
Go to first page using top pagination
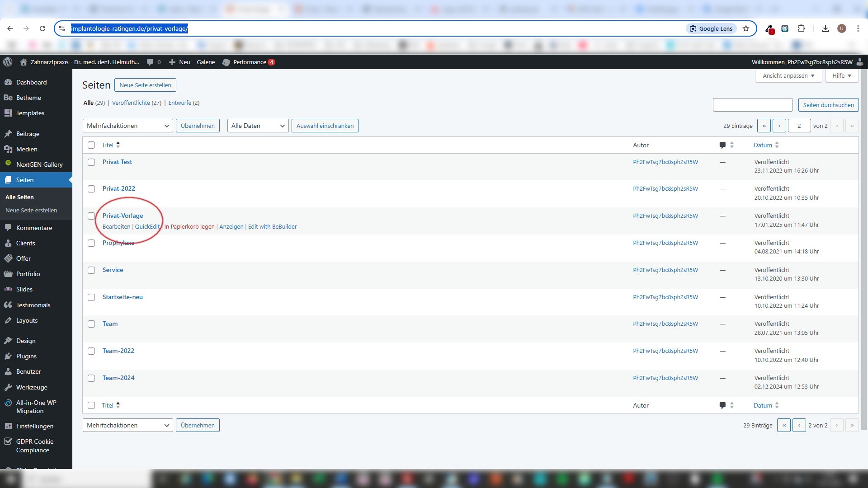click(764, 126)
